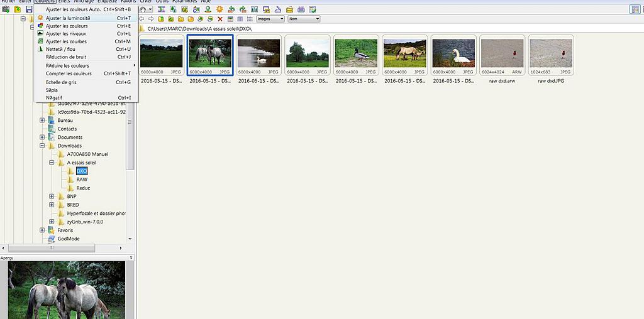Click the scanner acquire icon

(x=278, y=9)
